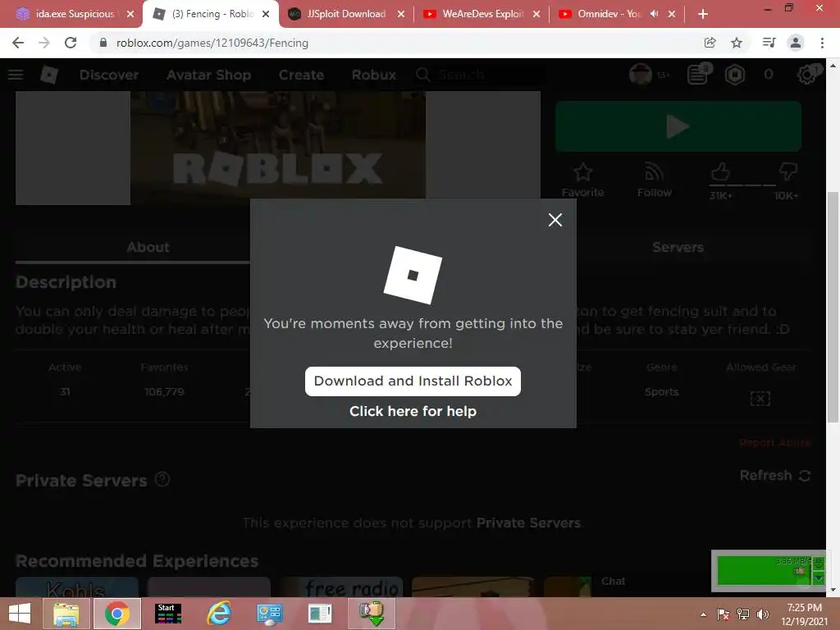Close the JJSploit Download tab
The image size is (840, 630).
coord(400,14)
